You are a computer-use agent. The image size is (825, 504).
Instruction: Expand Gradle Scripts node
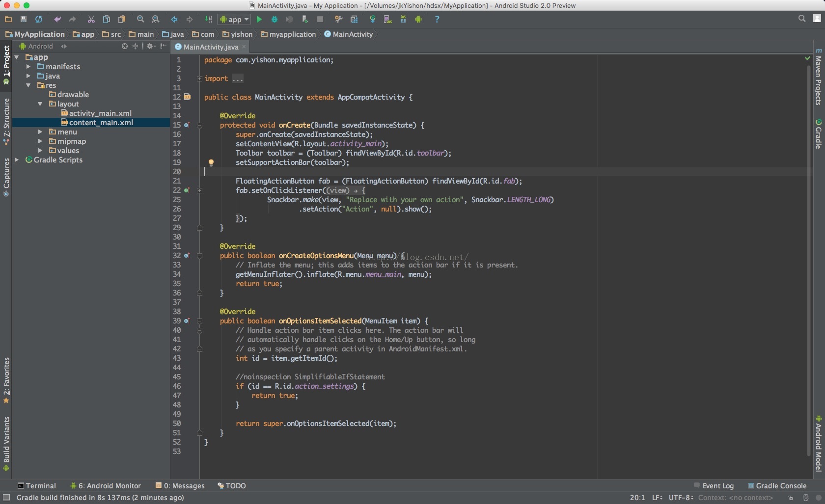pos(17,160)
